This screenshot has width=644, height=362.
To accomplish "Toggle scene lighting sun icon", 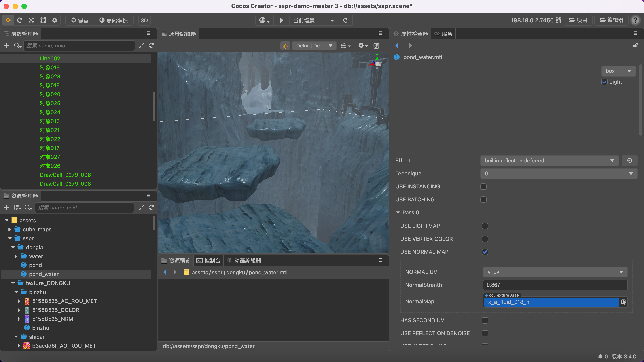I will click(285, 46).
